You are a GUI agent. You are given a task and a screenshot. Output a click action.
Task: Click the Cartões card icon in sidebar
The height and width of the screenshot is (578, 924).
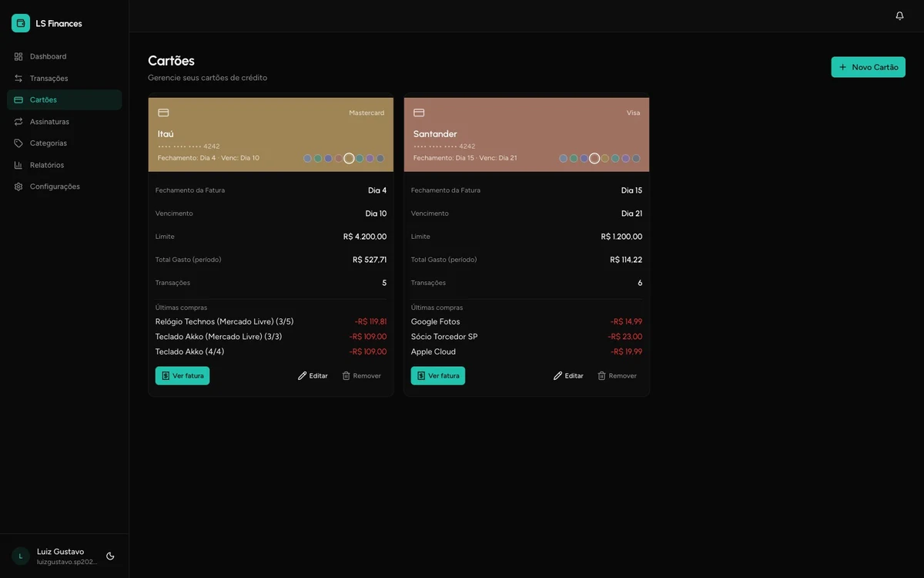coord(18,99)
